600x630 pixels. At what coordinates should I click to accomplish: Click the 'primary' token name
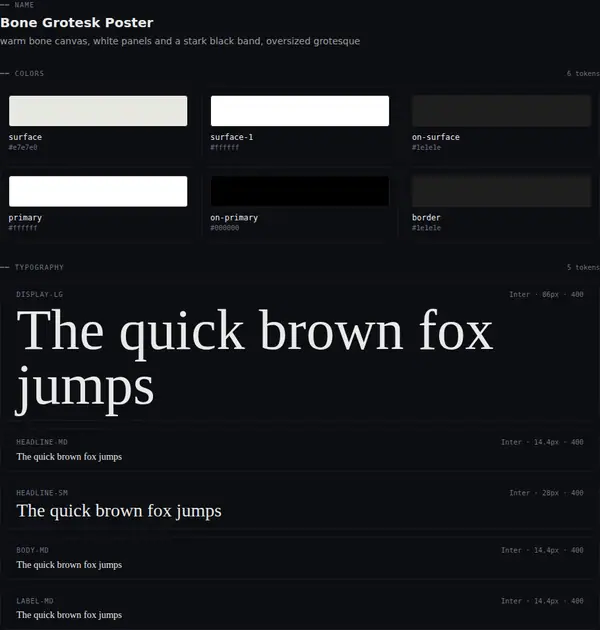pyautogui.click(x=25, y=218)
